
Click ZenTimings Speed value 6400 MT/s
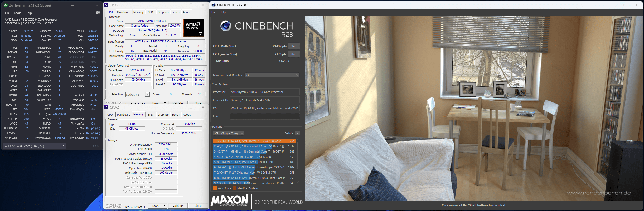[26, 31]
